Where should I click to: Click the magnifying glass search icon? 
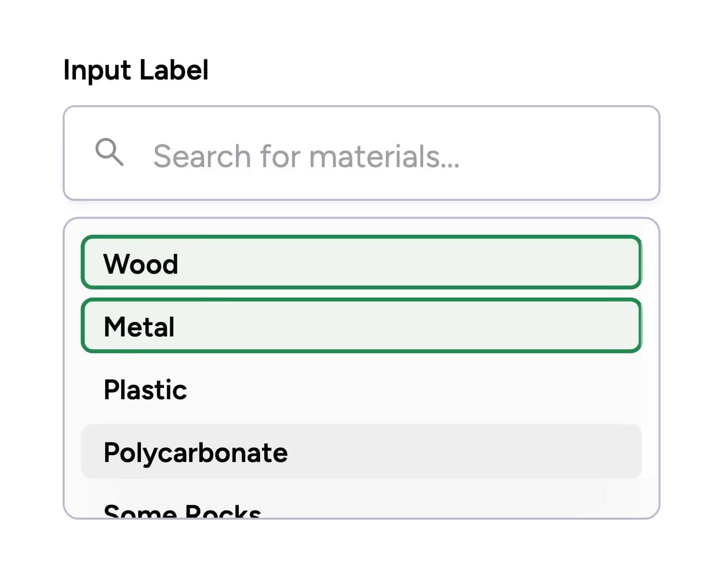(x=109, y=152)
